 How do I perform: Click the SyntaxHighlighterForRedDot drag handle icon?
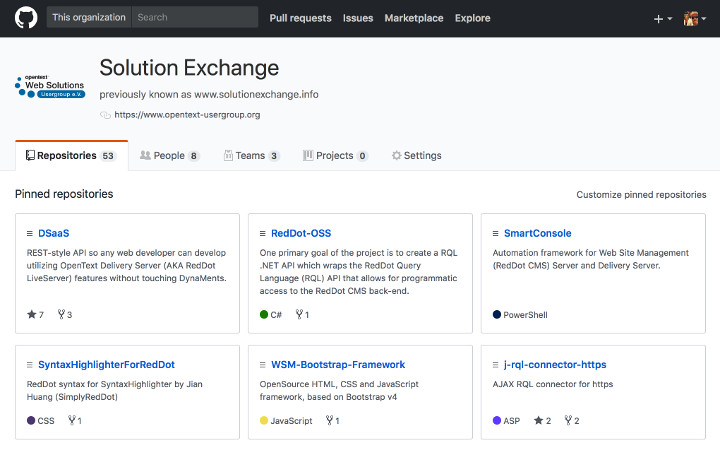click(x=29, y=365)
